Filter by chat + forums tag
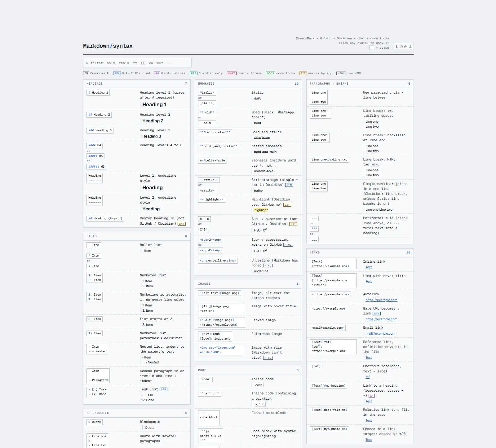The image size is (496, 448). [x=244, y=73]
